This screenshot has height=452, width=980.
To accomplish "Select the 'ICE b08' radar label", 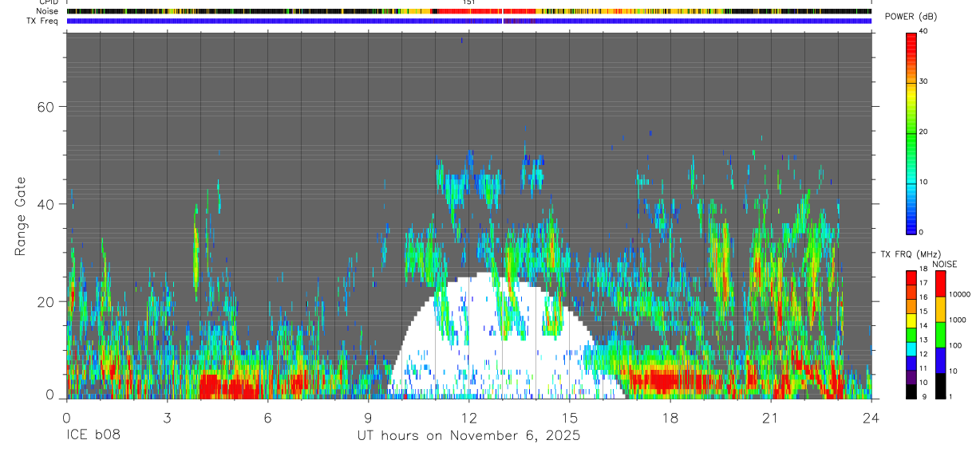I will coord(93,436).
